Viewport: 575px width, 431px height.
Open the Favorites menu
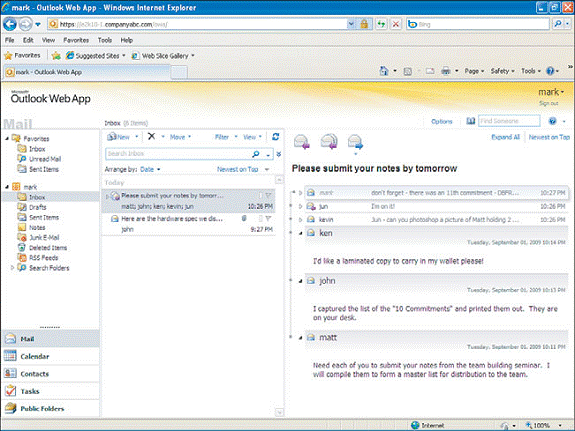coord(76,40)
